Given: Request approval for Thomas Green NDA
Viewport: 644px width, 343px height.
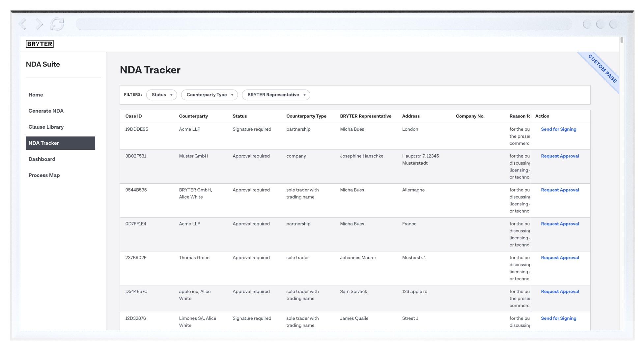Looking at the screenshot, I should (560, 257).
